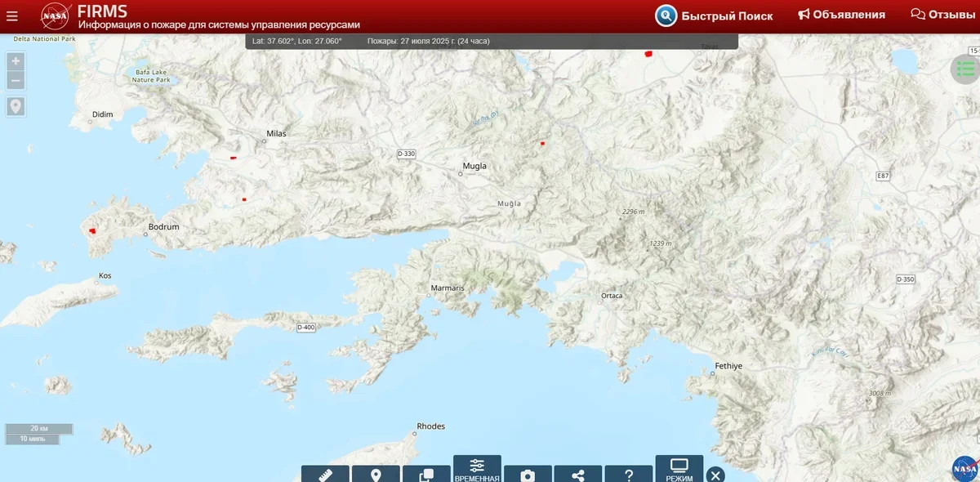Select the ruler measure tool

point(325,475)
